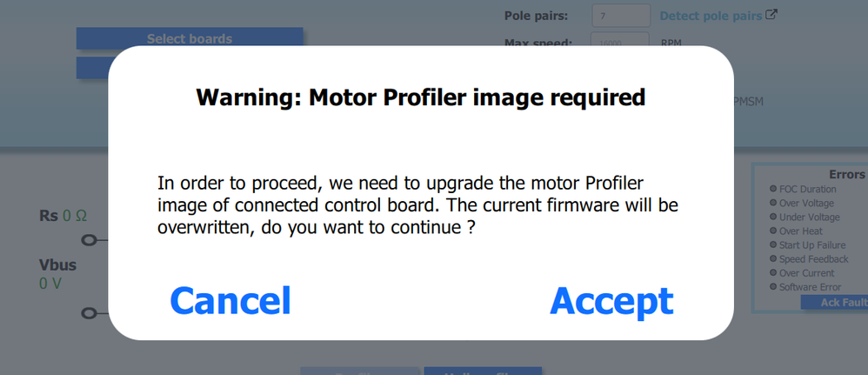Click the warning dialog title text
The height and width of the screenshot is (375, 868).
(421, 97)
